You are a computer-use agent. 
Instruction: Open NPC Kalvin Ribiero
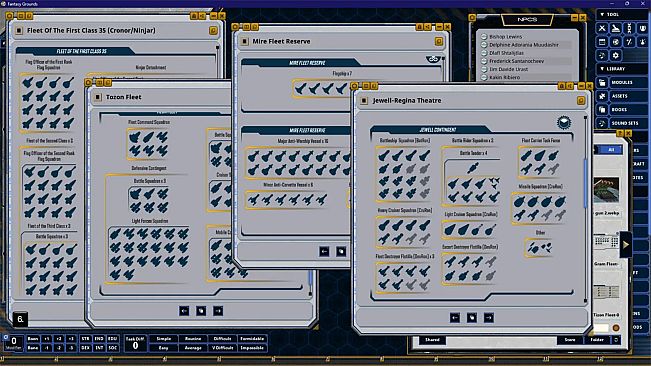click(504, 77)
